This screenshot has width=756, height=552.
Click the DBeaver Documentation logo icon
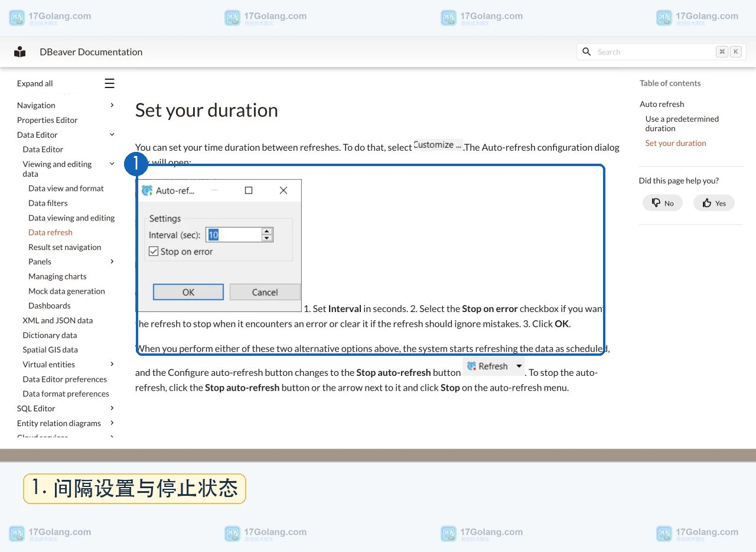tap(20, 52)
